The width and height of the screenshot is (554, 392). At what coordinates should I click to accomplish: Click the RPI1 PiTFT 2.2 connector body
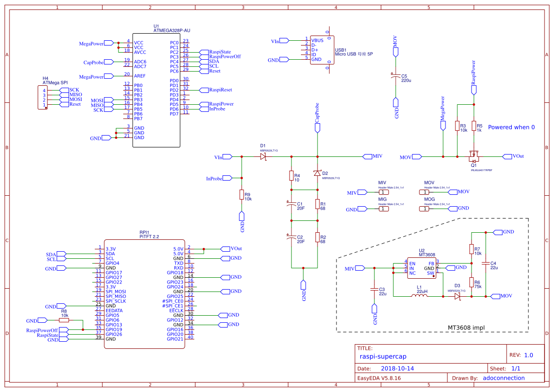144,294
